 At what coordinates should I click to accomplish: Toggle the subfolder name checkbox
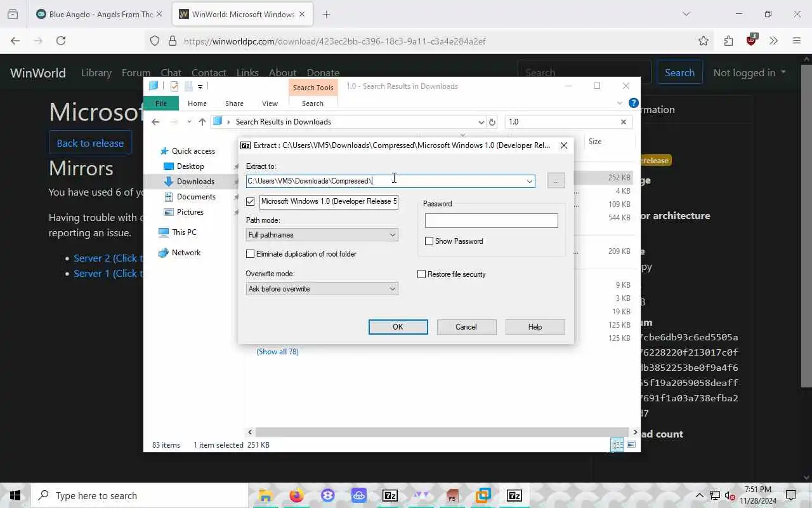(251, 201)
